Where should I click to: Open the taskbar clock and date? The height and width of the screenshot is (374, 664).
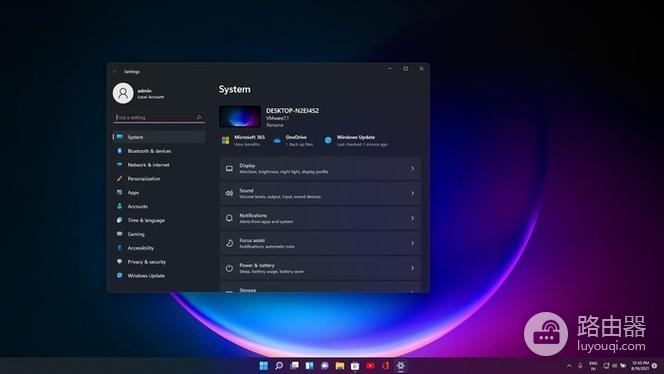(x=640, y=366)
